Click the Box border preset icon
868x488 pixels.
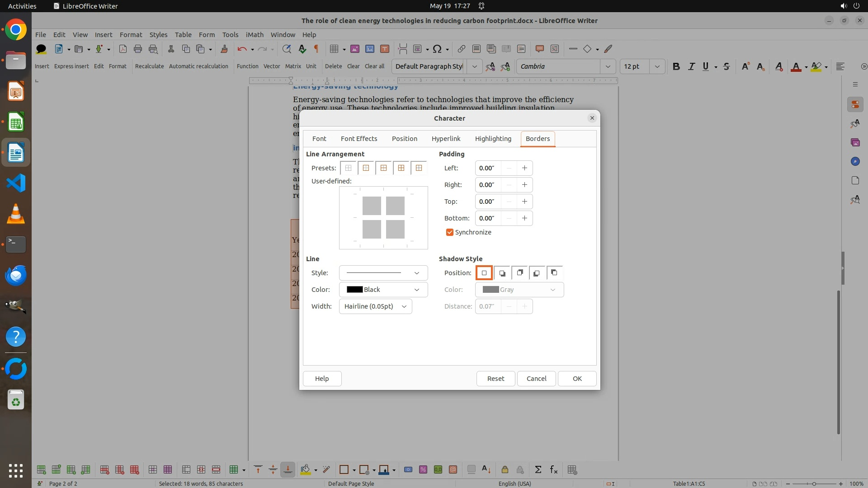coord(366,168)
